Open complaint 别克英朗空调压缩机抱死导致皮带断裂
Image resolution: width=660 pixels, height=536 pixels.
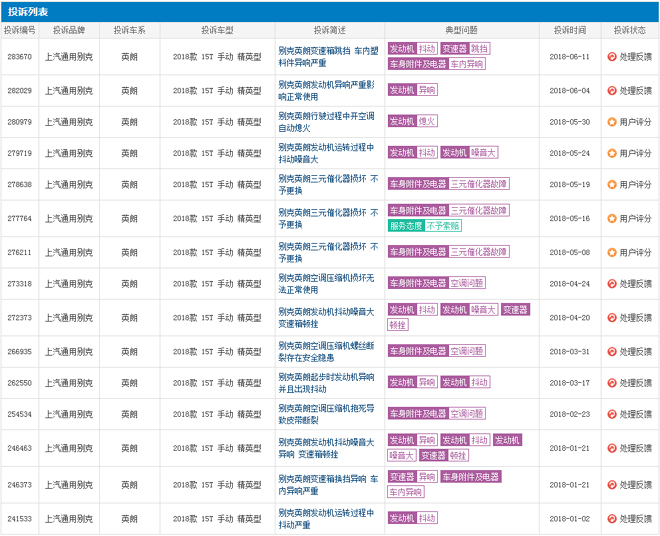point(326,414)
